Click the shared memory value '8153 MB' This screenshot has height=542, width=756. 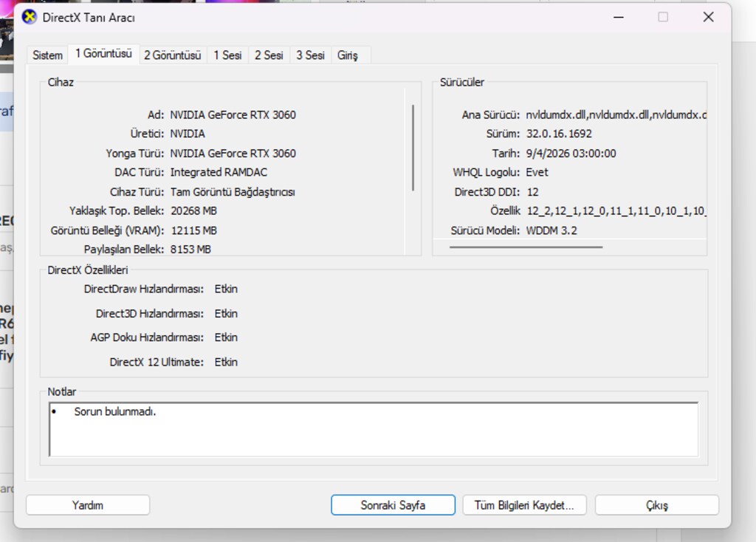[x=190, y=250]
